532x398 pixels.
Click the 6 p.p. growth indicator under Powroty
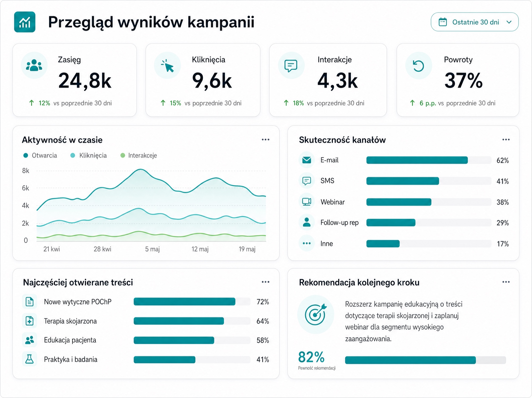[423, 103]
